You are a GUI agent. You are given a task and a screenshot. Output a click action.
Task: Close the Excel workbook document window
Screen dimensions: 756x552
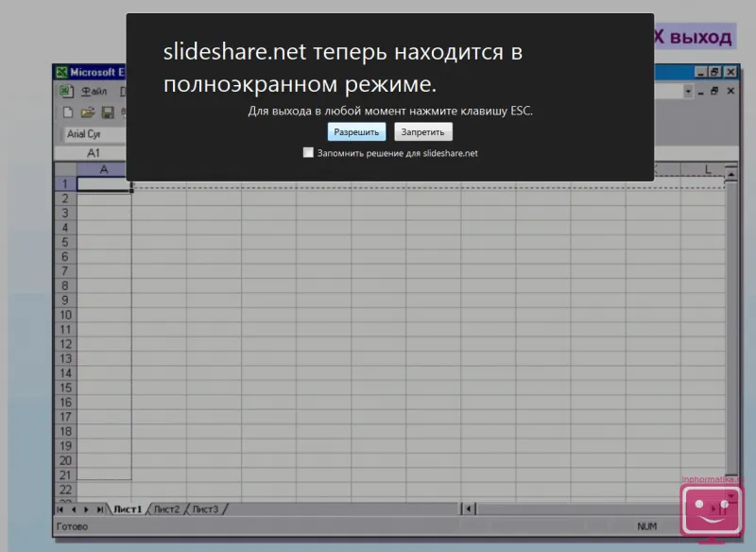(730, 91)
